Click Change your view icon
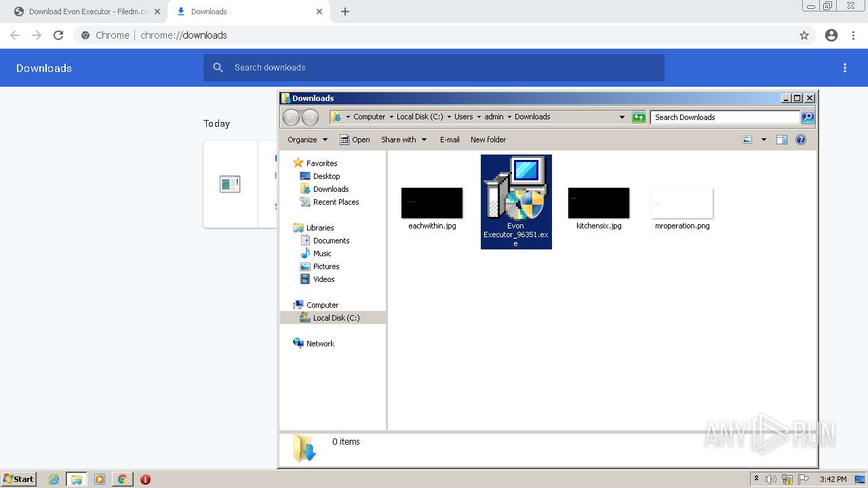Screen dimensions: 868x488 click(x=747, y=140)
